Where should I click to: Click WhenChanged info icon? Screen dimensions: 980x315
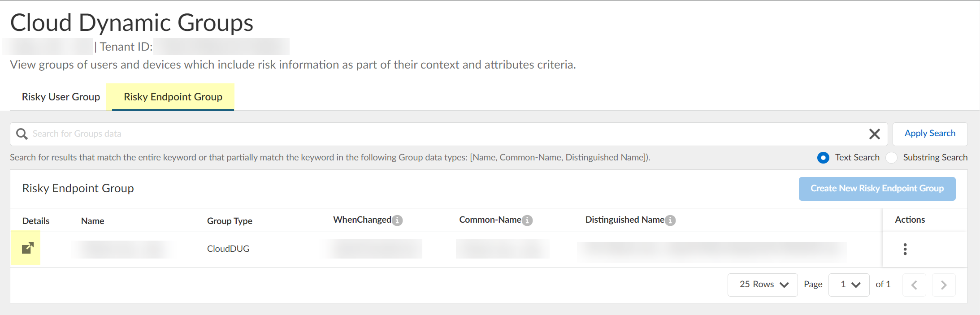click(397, 220)
